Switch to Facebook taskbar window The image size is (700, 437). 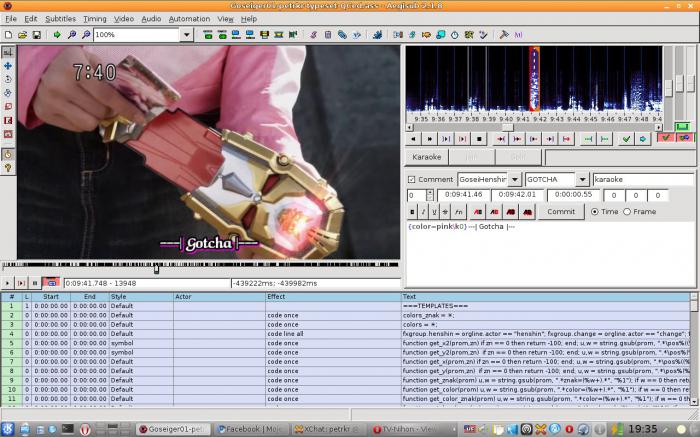point(251,429)
